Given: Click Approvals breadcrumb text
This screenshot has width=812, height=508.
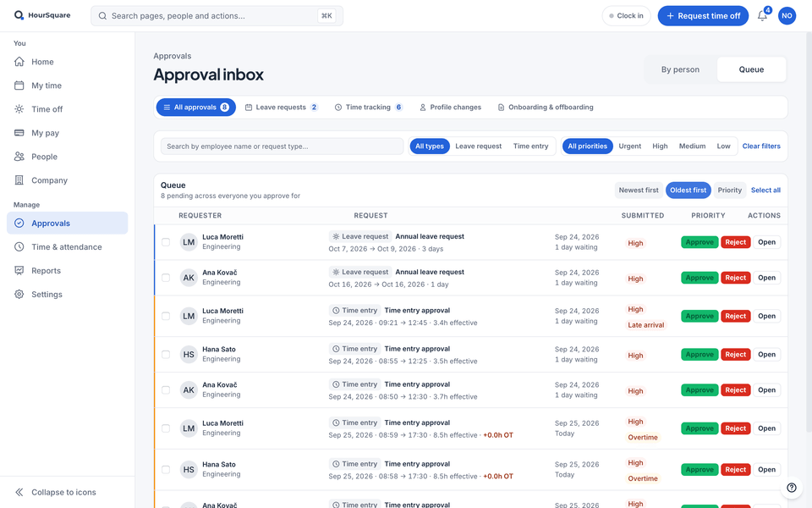Looking at the screenshot, I should (x=172, y=56).
